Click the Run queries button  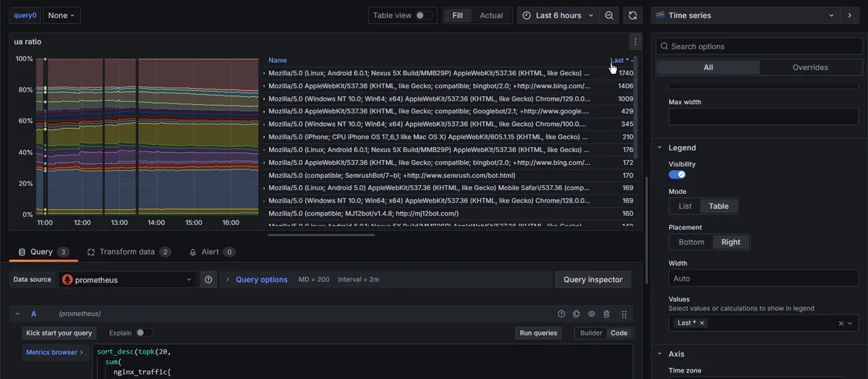[x=538, y=333]
